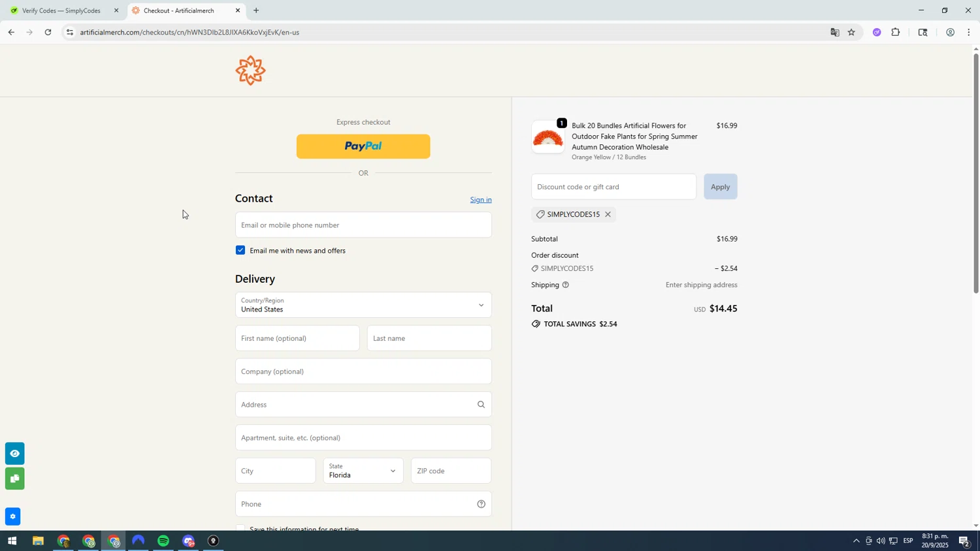980x551 pixels.
Task: Click the Last name field
Action: 429,338
